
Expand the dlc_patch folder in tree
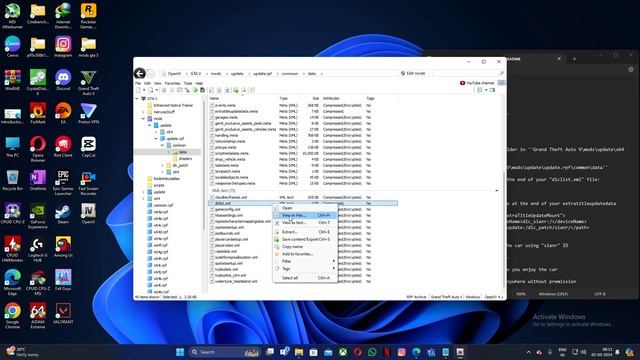click(162, 165)
